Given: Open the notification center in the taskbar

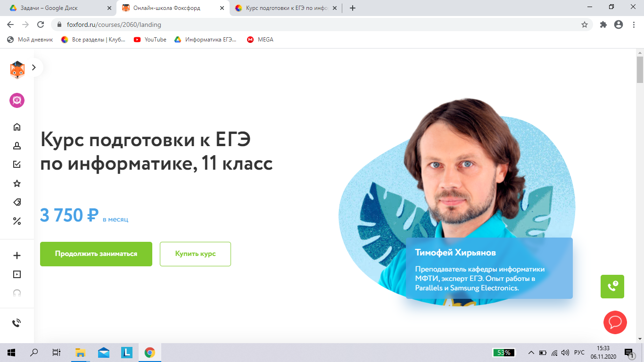Looking at the screenshot, I should tap(629, 353).
